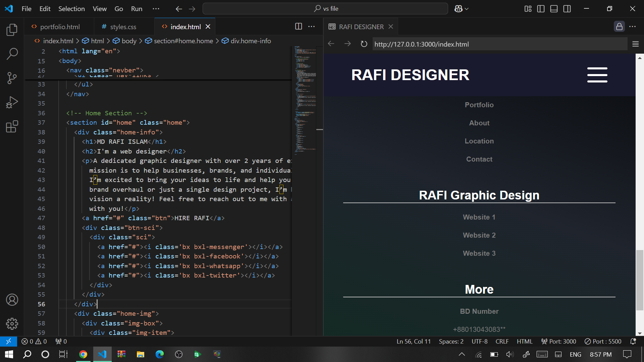Click the Location link in preview
644x362 pixels.
pos(479,141)
